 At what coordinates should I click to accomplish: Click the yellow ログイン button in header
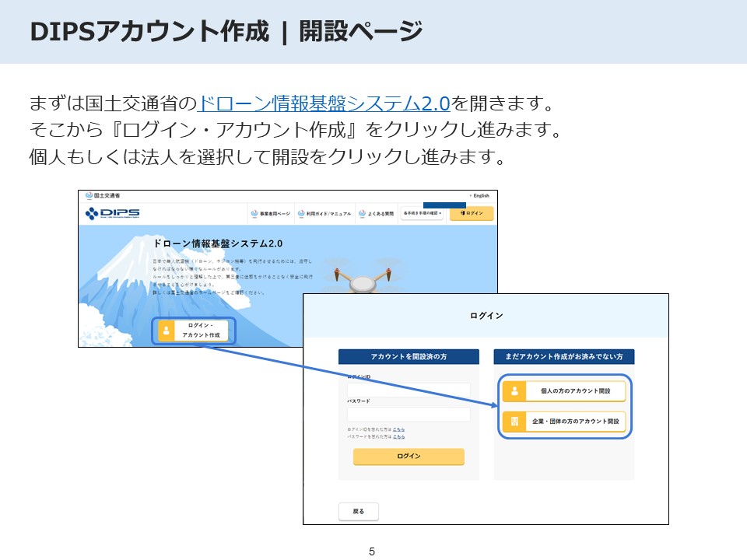tap(472, 213)
